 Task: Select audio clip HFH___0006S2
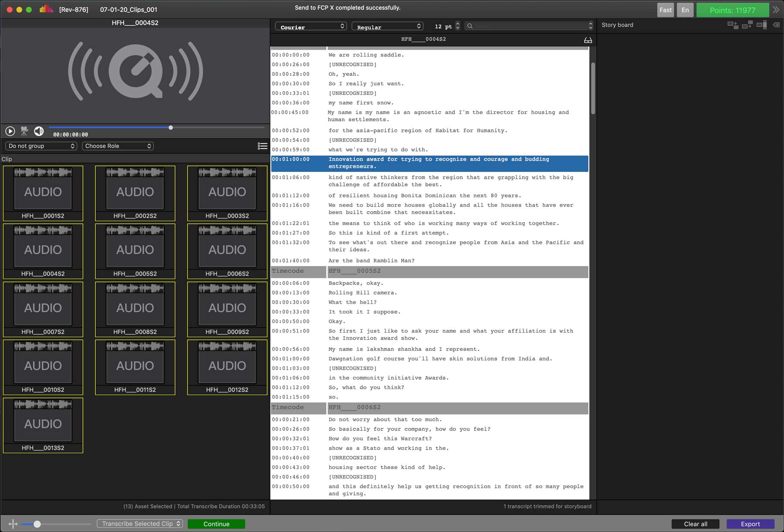point(227,251)
